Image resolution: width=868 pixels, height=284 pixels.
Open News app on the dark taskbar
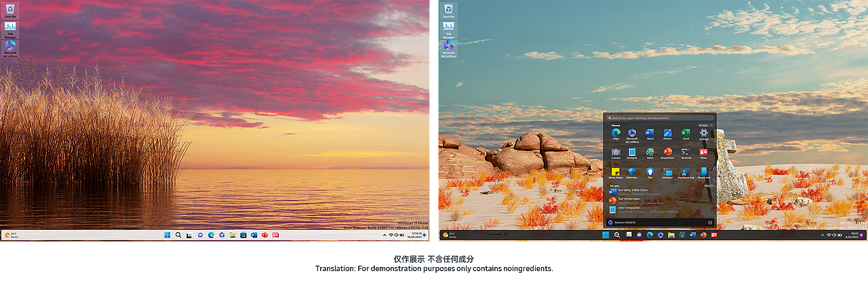tap(714, 235)
